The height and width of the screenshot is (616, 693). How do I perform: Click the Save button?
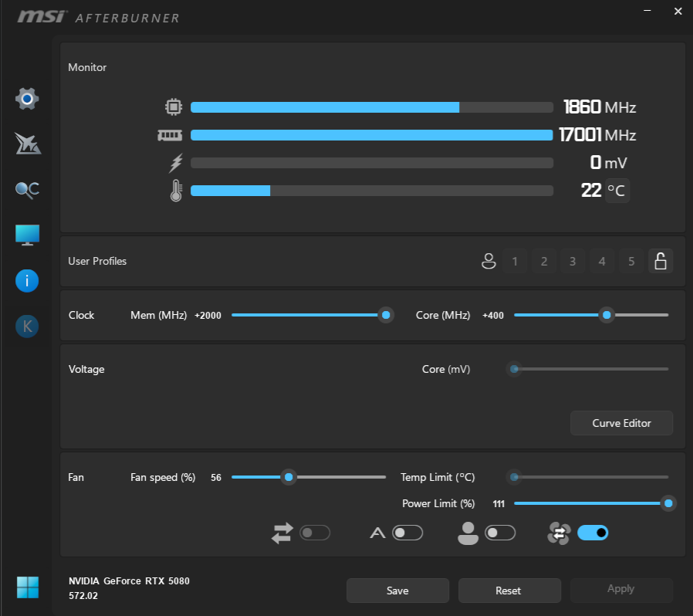397,591
